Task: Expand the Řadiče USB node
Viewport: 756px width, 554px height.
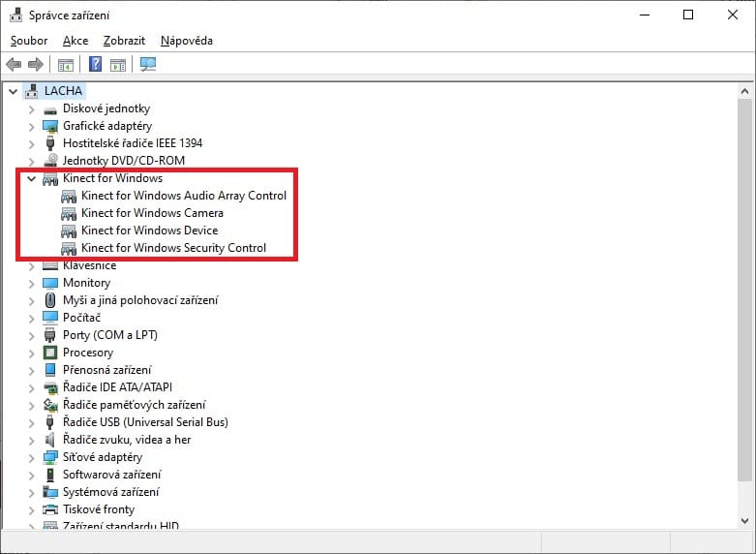Action: [x=32, y=422]
